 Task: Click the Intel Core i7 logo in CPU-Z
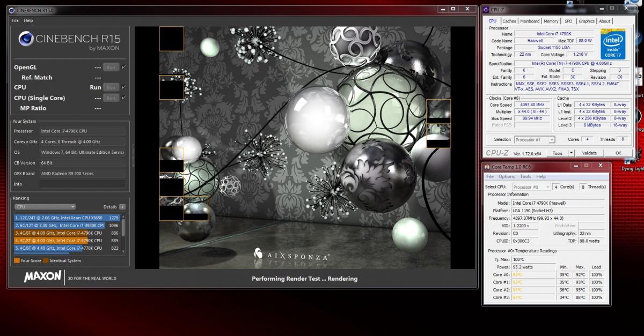click(x=612, y=43)
